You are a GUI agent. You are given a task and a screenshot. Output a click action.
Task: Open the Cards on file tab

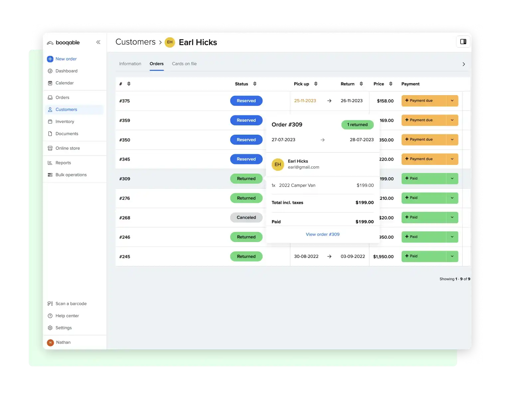coord(184,64)
